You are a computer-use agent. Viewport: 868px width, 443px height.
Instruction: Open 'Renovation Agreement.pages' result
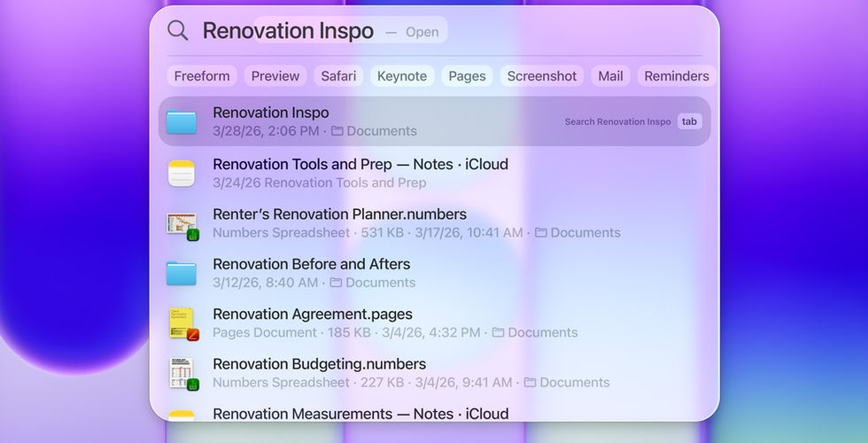coord(312,314)
